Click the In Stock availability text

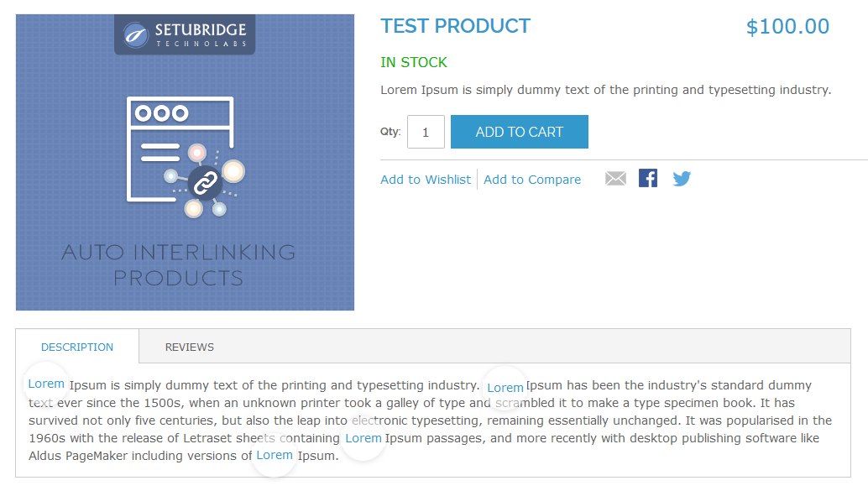(414, 62)
